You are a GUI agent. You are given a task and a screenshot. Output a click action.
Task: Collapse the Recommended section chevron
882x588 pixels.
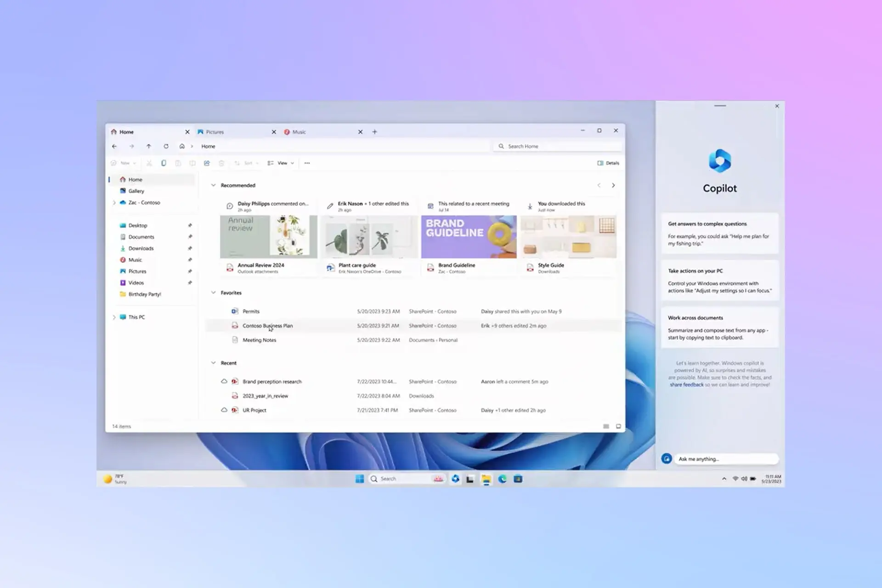213,185
